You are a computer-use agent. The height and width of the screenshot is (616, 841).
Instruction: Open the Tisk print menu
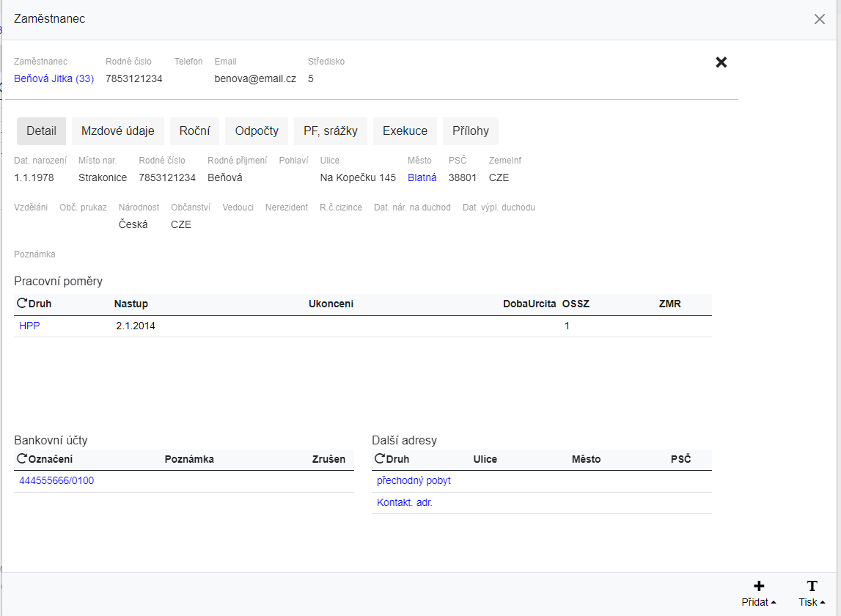pyautogui.click(x=812, y=593)
